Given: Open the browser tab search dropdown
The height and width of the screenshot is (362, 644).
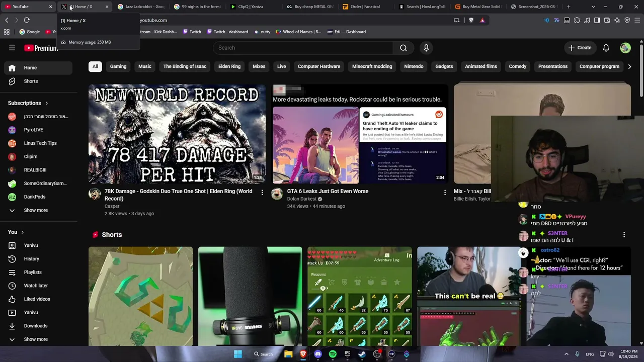Looking at the screenshot, I should pyautogui.click(x=593, y=7).
